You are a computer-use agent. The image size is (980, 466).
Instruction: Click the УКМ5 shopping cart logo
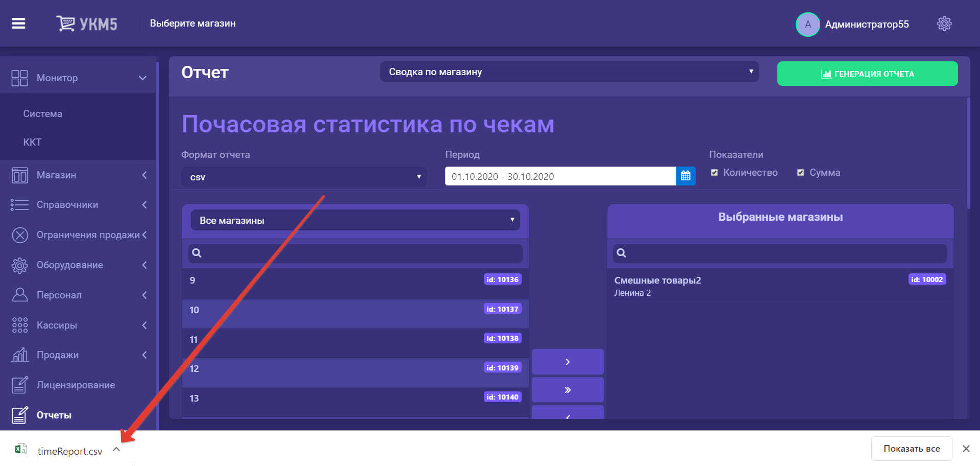point(87,24)
